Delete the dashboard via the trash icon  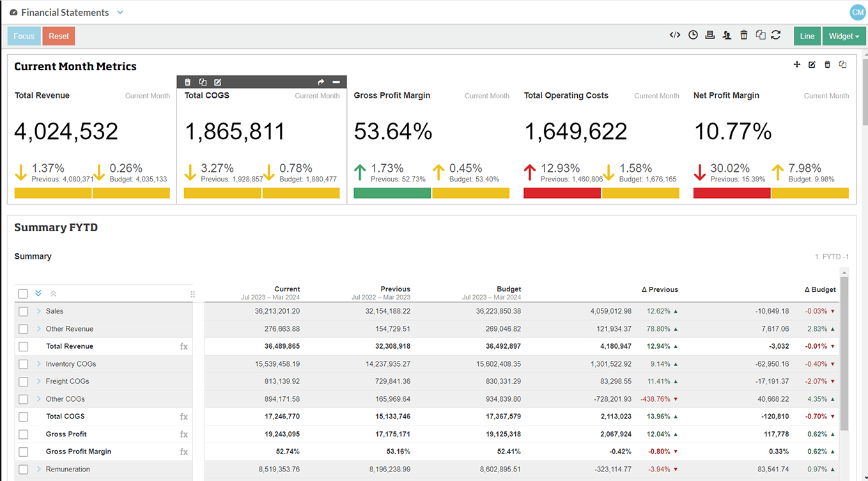(743, 35)
